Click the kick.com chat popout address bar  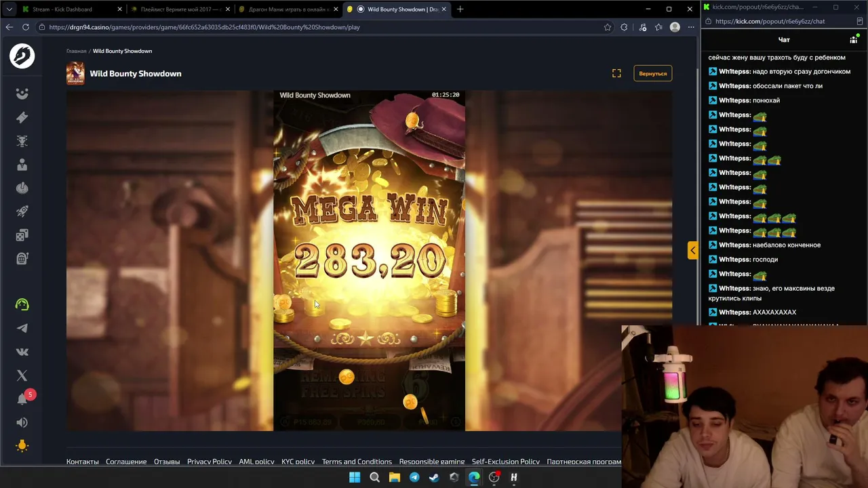pos(780,21)
